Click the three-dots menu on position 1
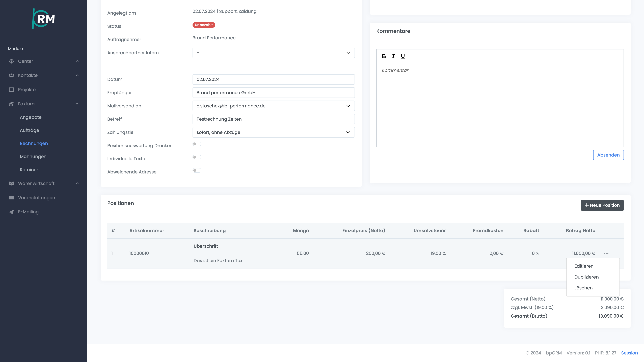Image resolution: width=644 pixels, height=362 pixels. [606, 254]
